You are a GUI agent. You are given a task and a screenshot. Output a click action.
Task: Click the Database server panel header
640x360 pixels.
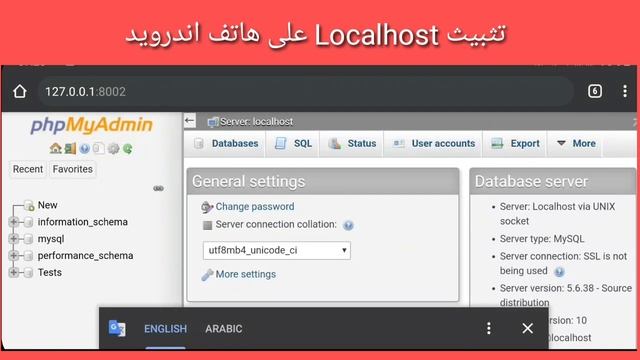coord(553,181)
